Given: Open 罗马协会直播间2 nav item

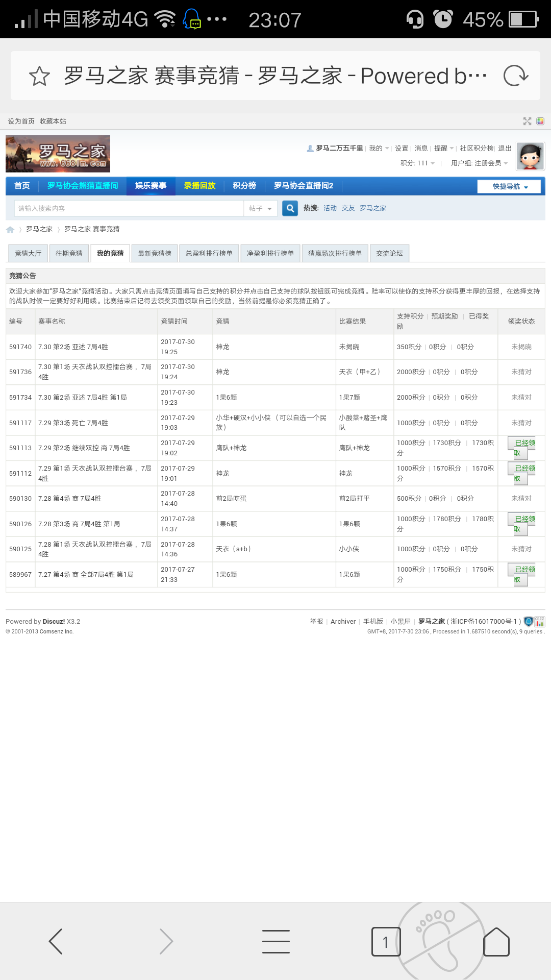Looking at the screenshot, I should click(304, 186).
